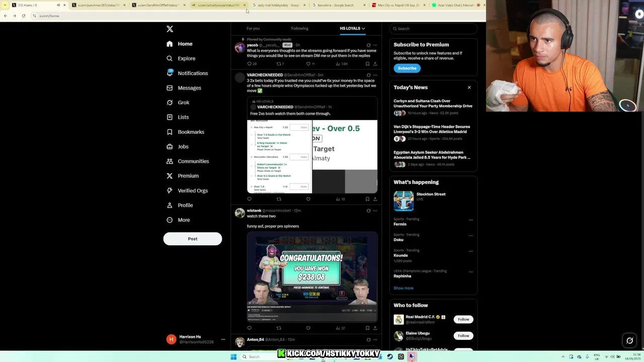The width and height of the screenshot is (644, 362).
Task: Open Grok icon on VARCHECKNEEDED post
Action: coord(368,75)
